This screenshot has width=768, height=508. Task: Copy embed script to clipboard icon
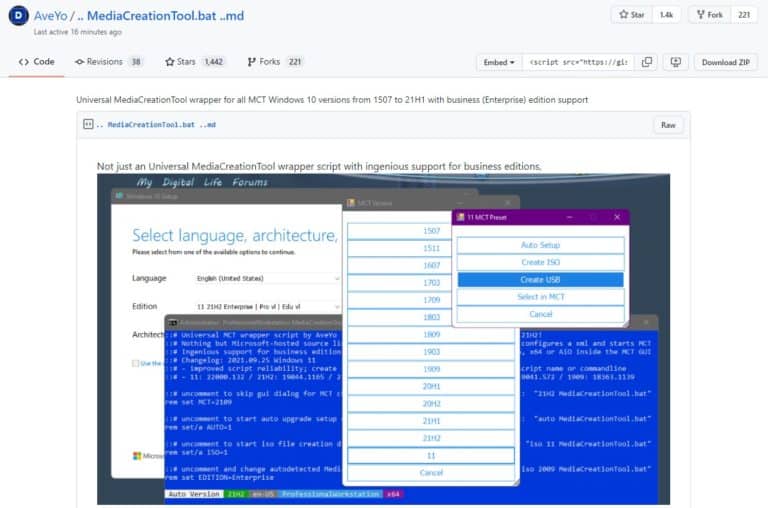(x=647, y=62)
